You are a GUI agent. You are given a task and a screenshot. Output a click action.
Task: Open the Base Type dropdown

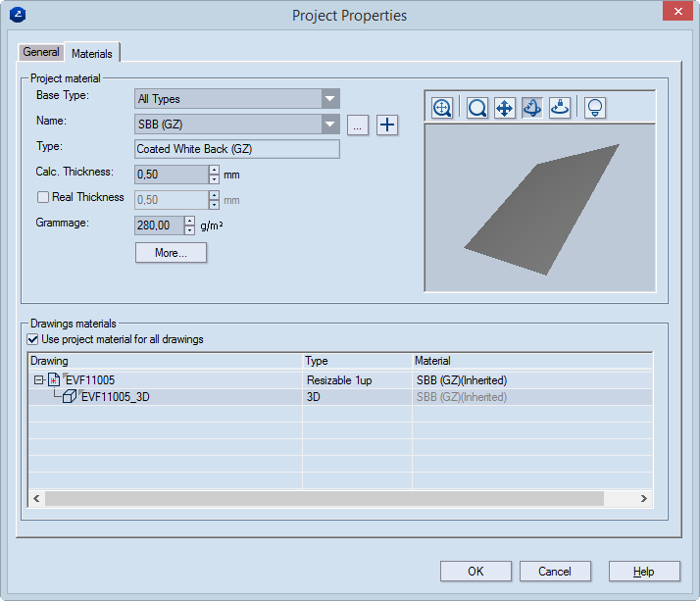coord(330,99)
